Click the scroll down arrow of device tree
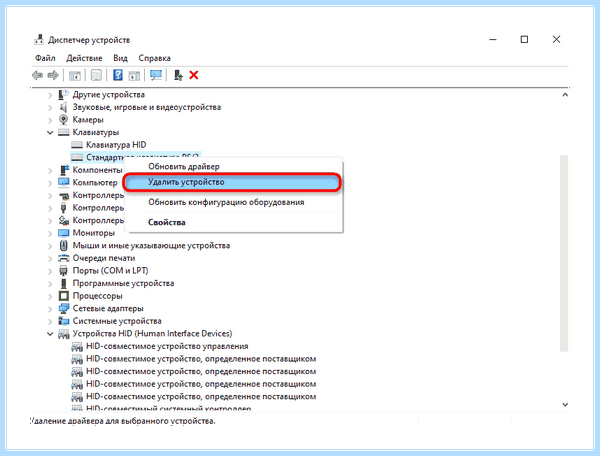 click(x=565, y=405)
